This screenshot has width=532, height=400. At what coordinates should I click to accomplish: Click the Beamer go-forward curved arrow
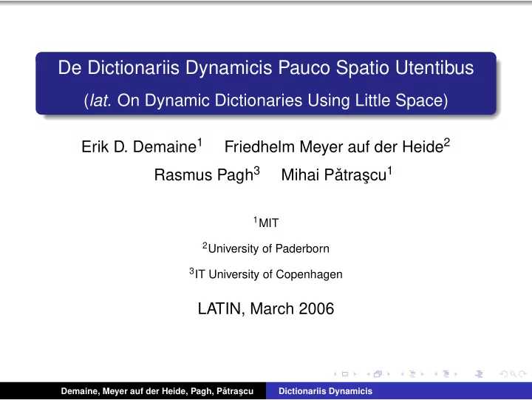522,374
